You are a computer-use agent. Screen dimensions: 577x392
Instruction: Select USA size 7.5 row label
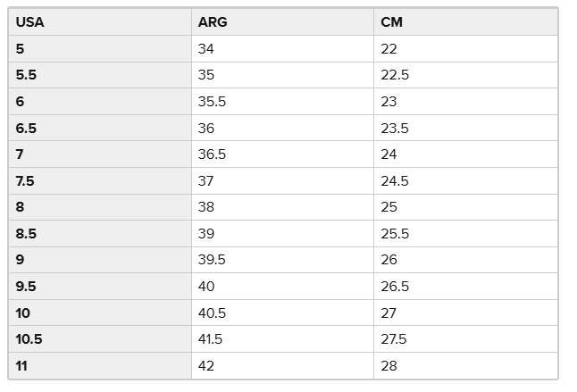25,180
